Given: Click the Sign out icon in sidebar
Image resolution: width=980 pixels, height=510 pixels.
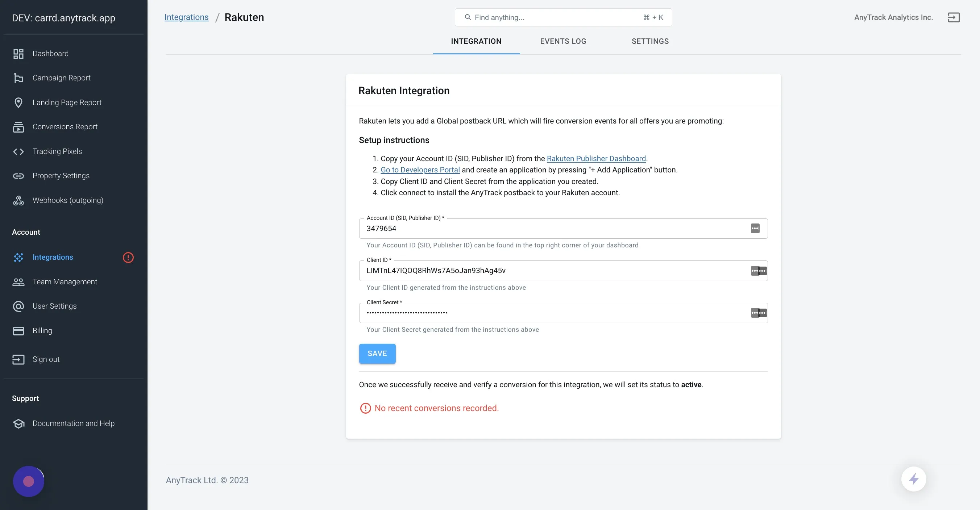Looking at the screenshot, I should [18, 359].
